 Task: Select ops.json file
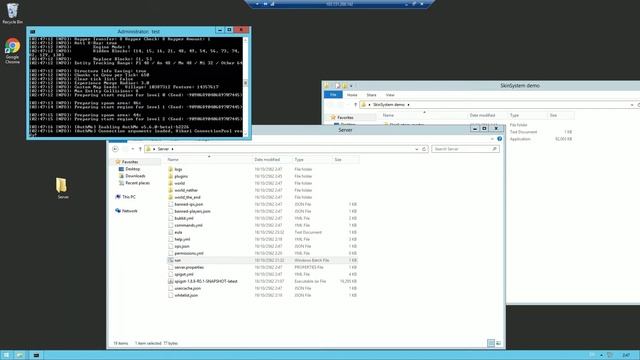point(182,246)
